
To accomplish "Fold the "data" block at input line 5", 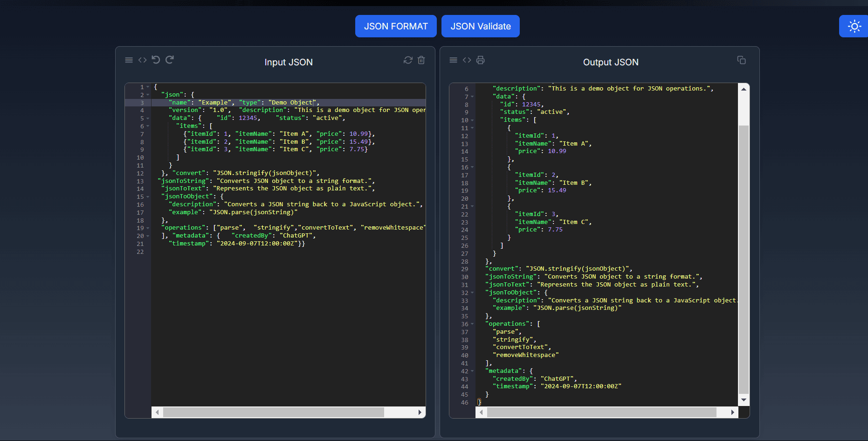I will coord(148,118).
